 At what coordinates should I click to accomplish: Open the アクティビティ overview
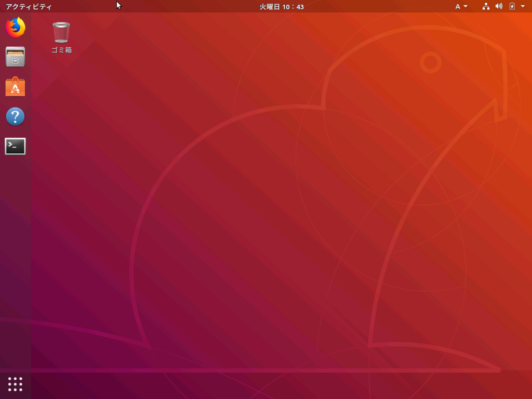point(29,6)
